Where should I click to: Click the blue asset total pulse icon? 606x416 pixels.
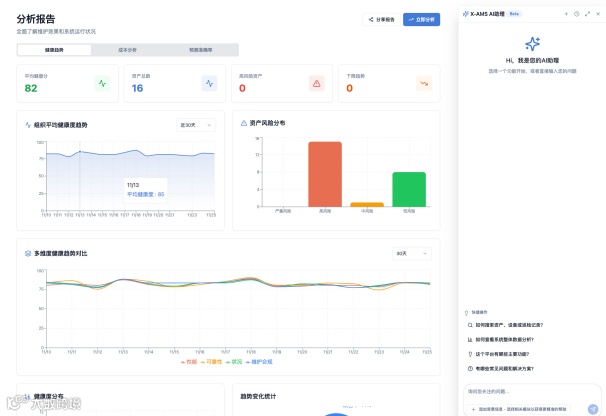pyautogui.click(x=209, y=84)
